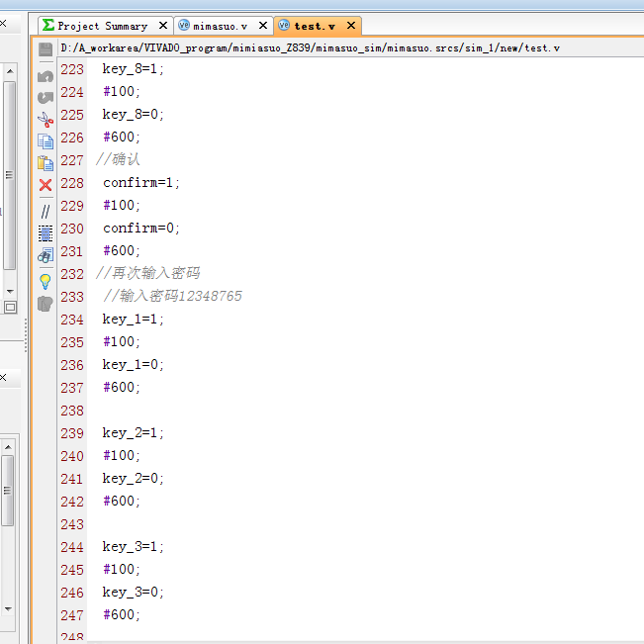Click the Paste clipboard icon
The height and width of the screenshot is (644, 644).
[46, 163]
